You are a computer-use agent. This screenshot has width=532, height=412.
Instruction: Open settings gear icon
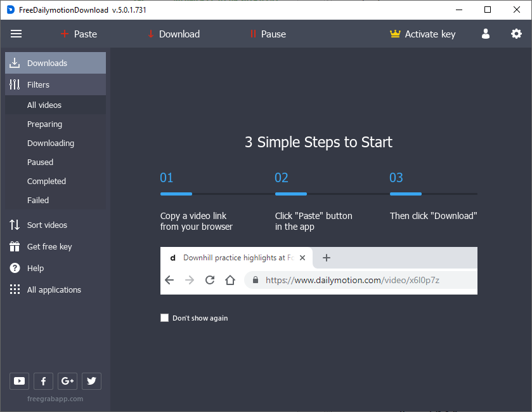[x=516, y=34]
